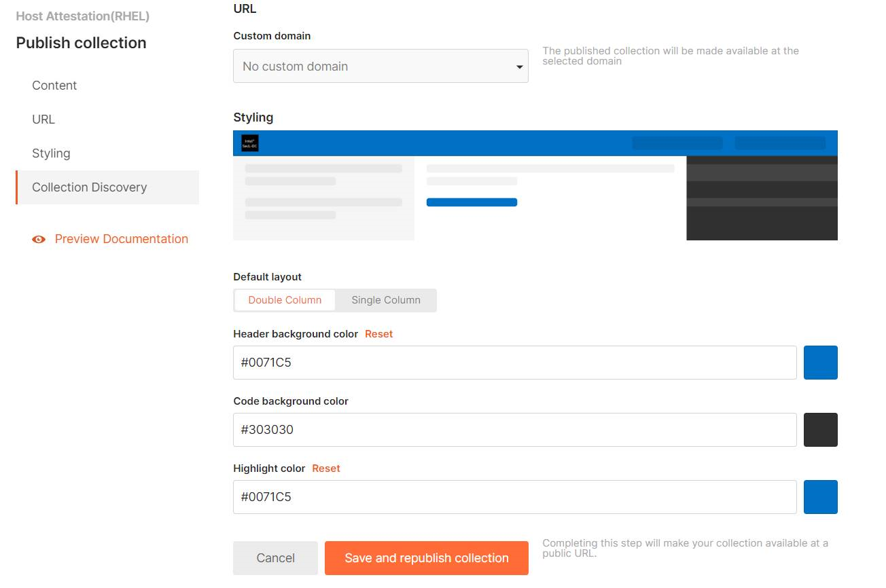Open the URL settings section
Screen dimensions: 886x588
tap(43, 119)
